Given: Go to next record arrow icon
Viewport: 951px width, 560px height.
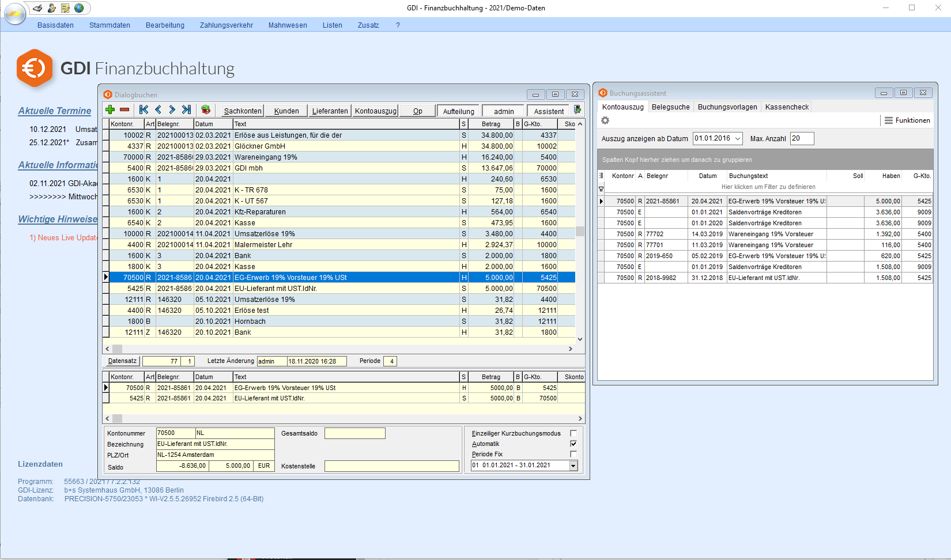Looking at the screenshot, I should pos(172,110).
